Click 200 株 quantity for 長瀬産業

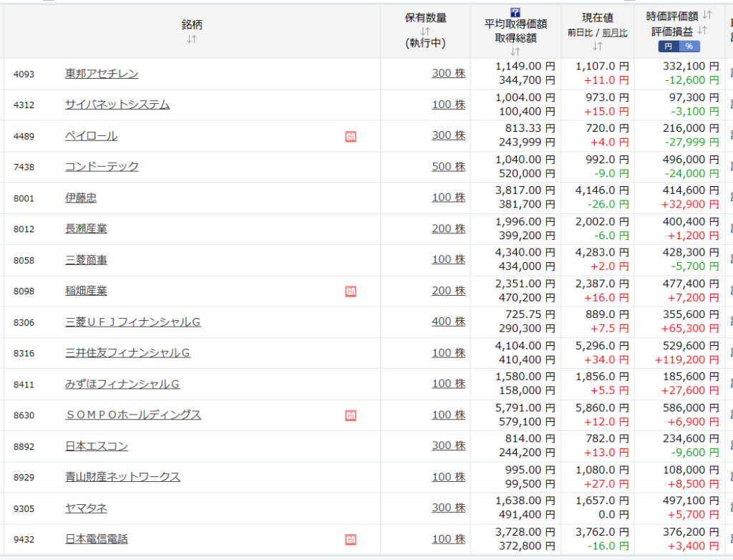(x=449, y=228)
